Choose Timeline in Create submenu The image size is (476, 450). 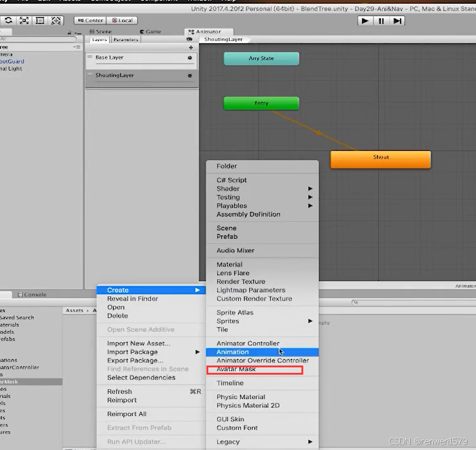[x=262, y=383]
